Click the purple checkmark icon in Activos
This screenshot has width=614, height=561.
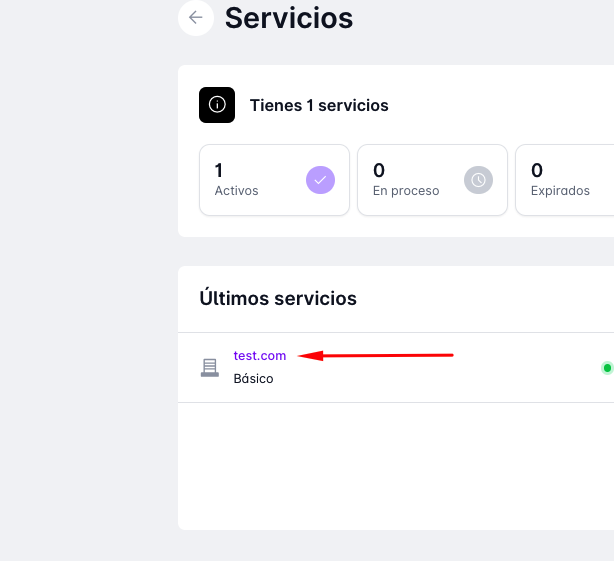tap(320, 180)
